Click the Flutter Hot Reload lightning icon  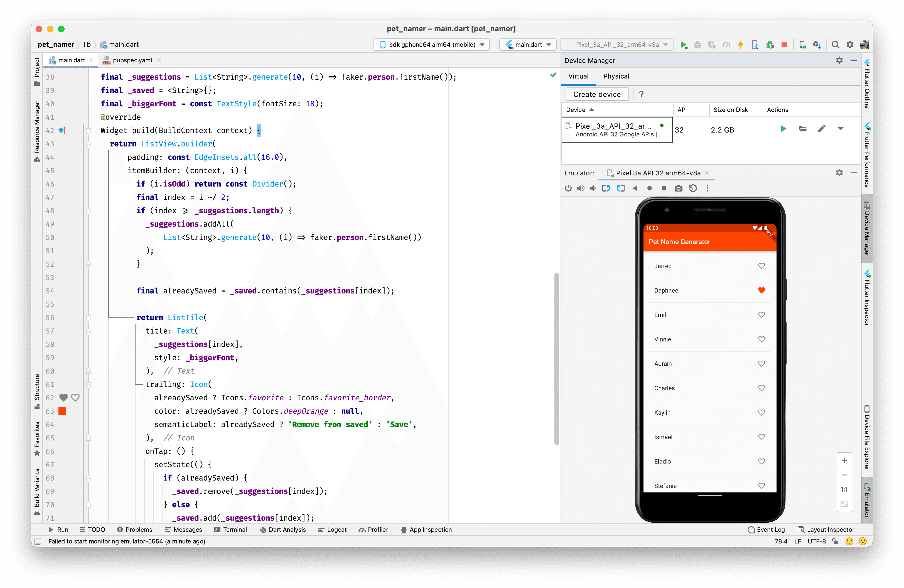[740, 45]
